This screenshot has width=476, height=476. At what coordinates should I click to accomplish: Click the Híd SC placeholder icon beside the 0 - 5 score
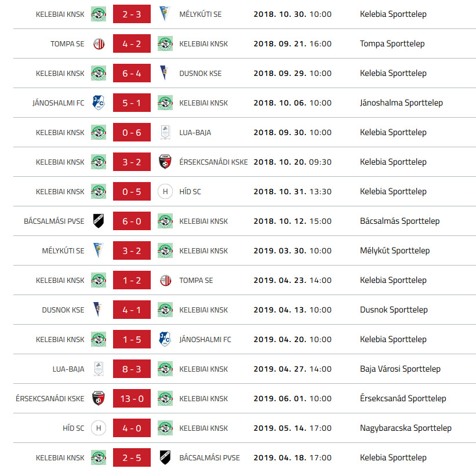tap(165, 191)
